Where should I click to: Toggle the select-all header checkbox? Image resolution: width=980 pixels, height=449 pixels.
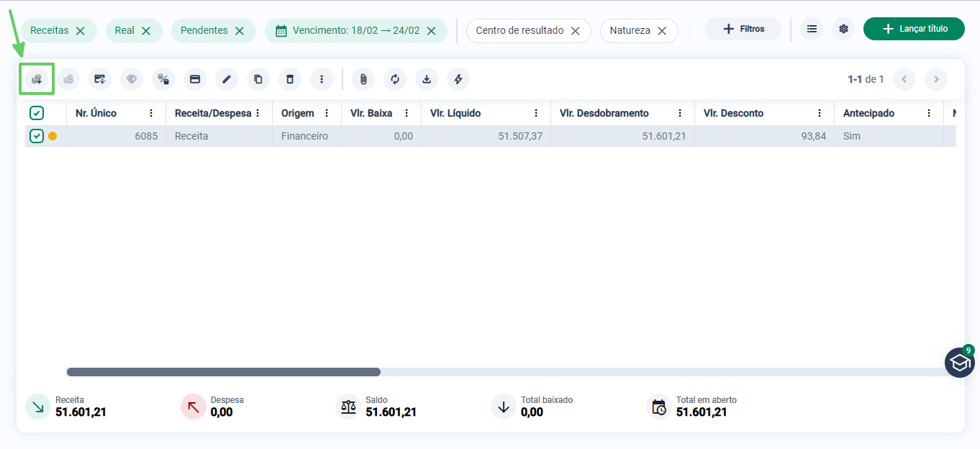(37, 113)
